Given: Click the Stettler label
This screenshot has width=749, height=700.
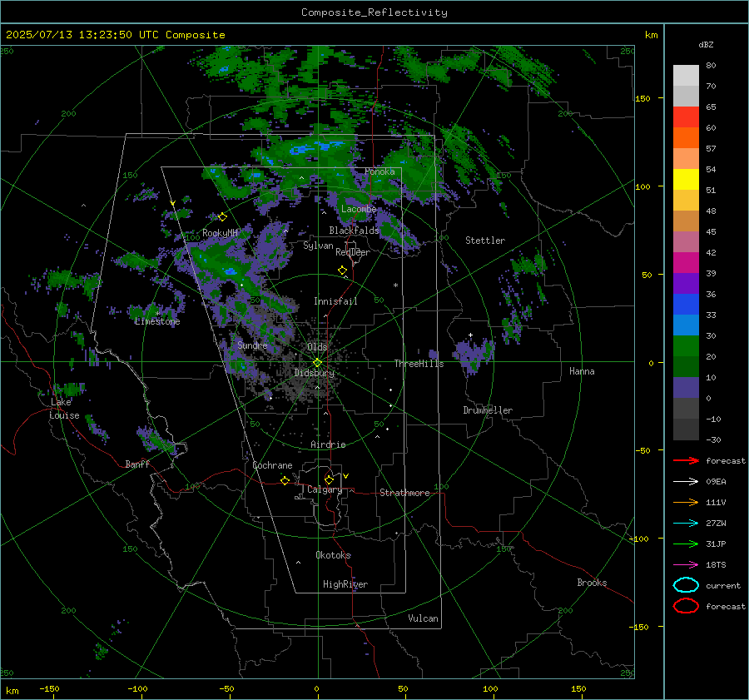Looking at the screenshot, I should click(x=485, y=241).
